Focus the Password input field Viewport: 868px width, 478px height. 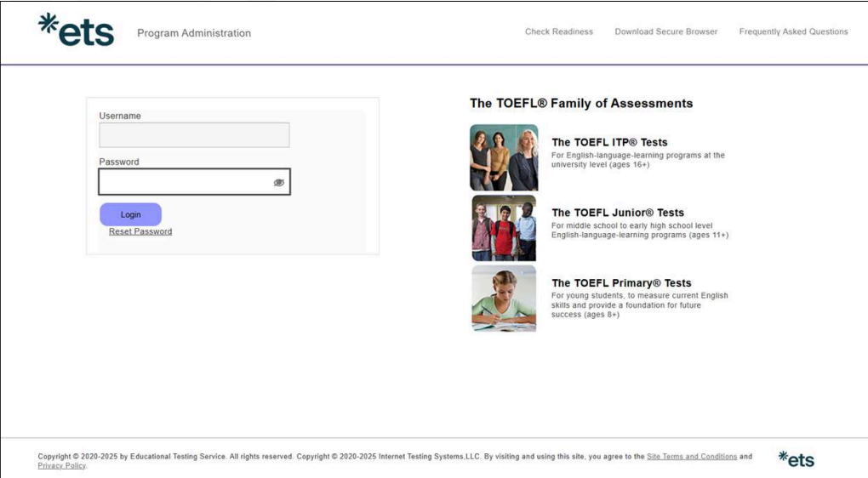194,182
